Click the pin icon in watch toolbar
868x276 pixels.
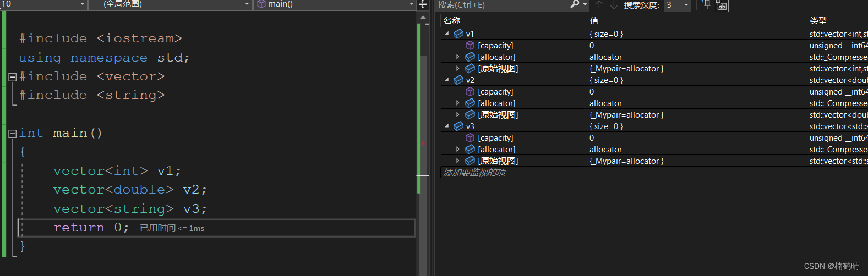(707, 5)
